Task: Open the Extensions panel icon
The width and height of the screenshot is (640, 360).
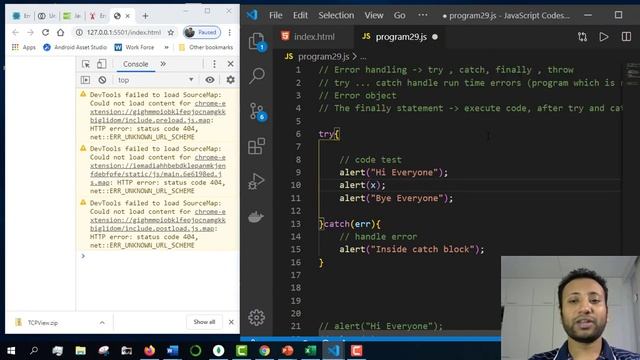Action: (257, 146)
